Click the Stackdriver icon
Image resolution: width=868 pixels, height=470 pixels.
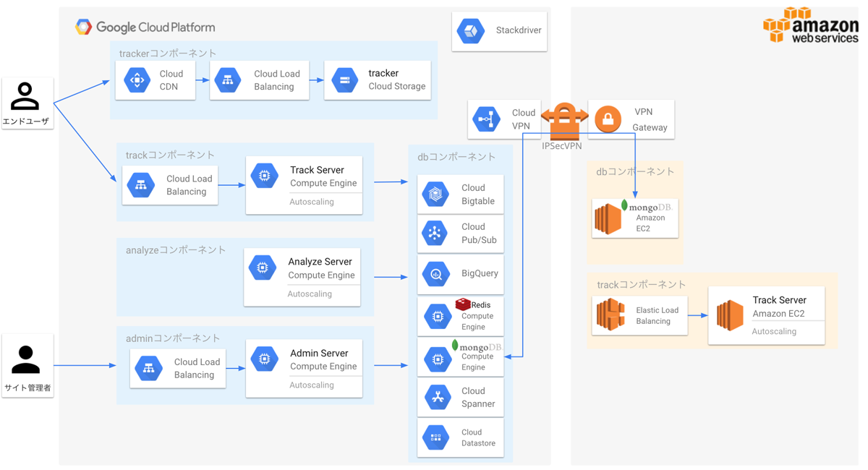pyautogui.click(x=471, y=30)
